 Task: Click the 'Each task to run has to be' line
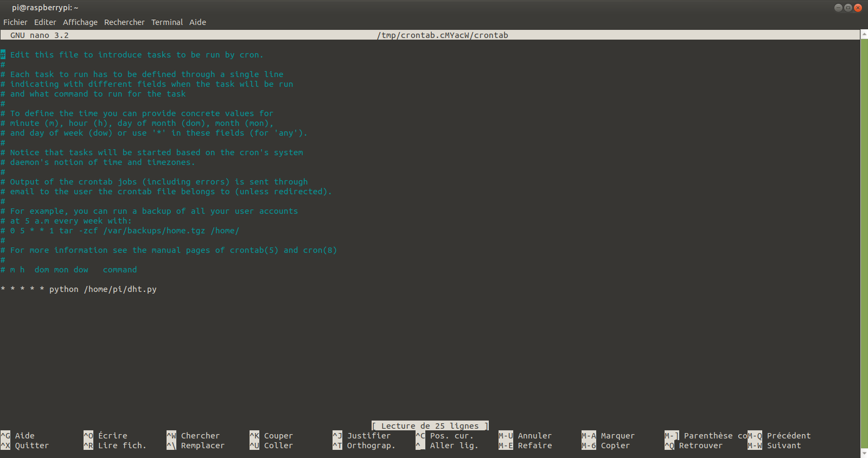coord(142,74)
